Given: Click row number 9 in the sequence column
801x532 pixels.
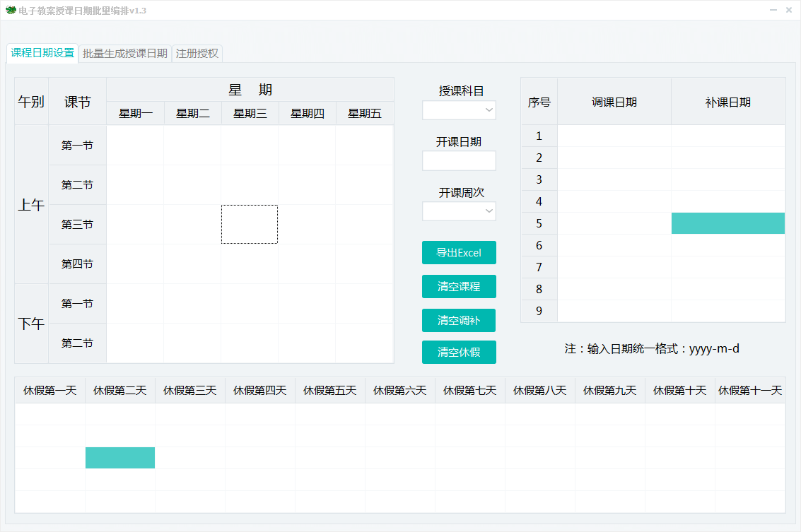Looking at the screenshot, I should pos(539,311).
